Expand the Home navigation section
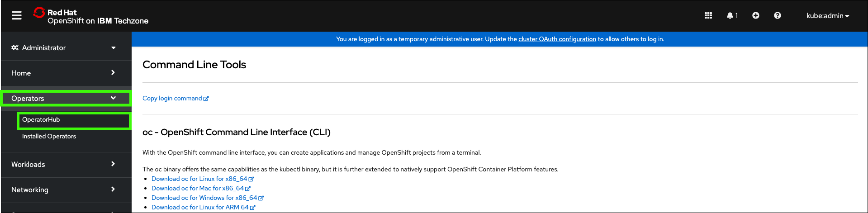868x213 pixels. [x=63, y=73]
